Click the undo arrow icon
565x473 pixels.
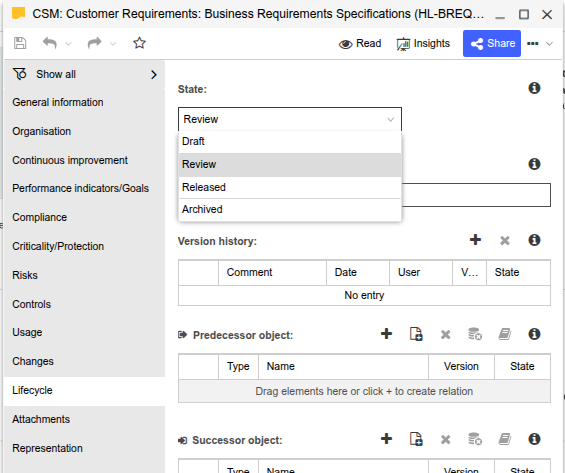pos(50,43)
